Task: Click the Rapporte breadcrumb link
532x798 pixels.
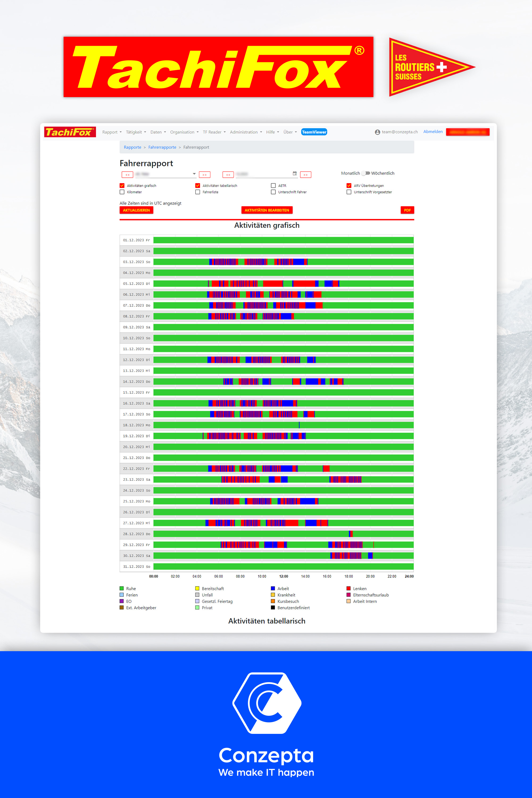Action: click(132, 147)
